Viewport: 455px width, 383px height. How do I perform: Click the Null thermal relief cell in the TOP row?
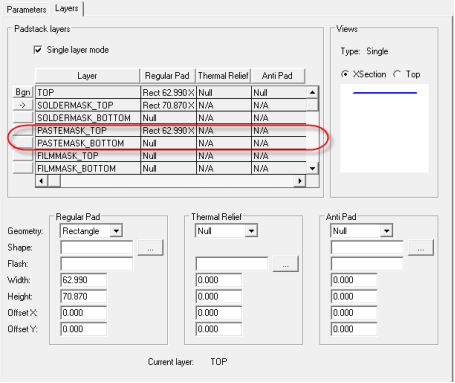pos(224,92)
